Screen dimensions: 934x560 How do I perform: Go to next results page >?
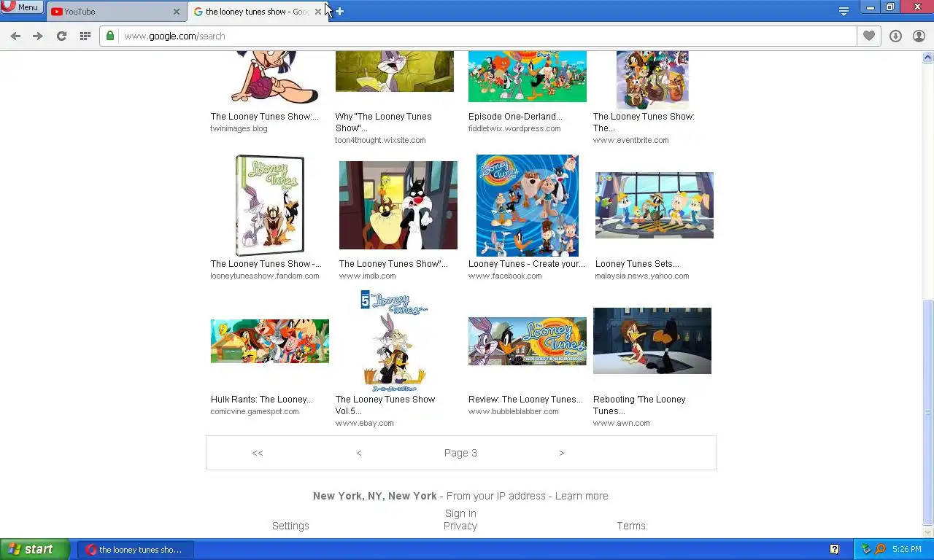click(561, 453)
